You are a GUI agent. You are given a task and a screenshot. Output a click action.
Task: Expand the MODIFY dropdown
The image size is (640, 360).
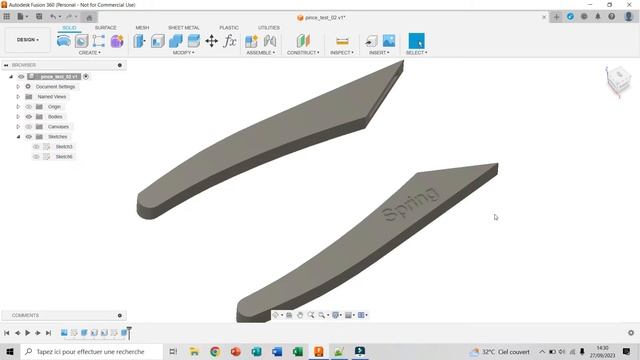pos(183,53)
